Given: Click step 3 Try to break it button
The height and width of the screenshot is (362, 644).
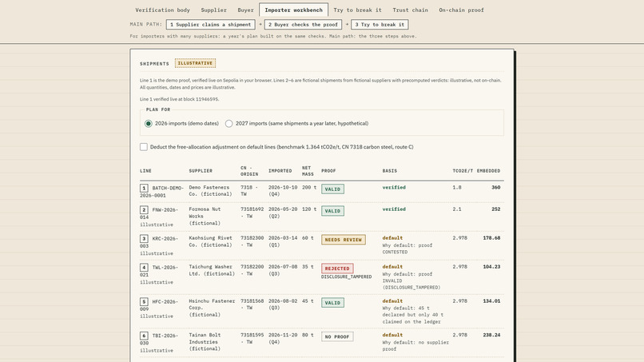Looking at the screenshot, I should tap(380, 25).
